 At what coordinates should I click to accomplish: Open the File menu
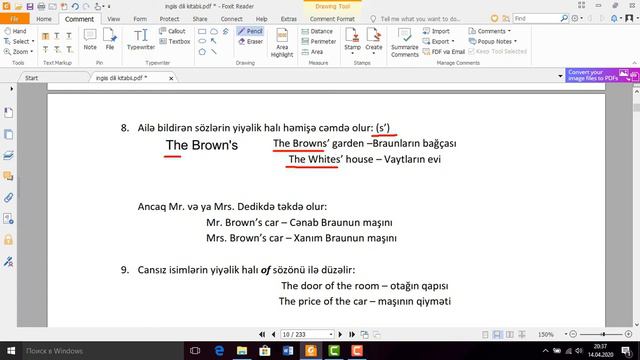(x=15, y=19)
